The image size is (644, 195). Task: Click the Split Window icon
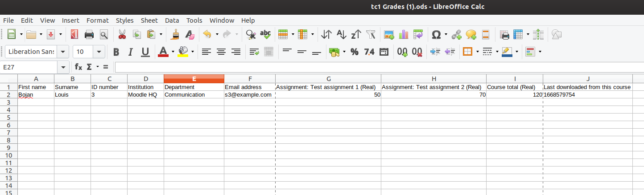(539, 34)
